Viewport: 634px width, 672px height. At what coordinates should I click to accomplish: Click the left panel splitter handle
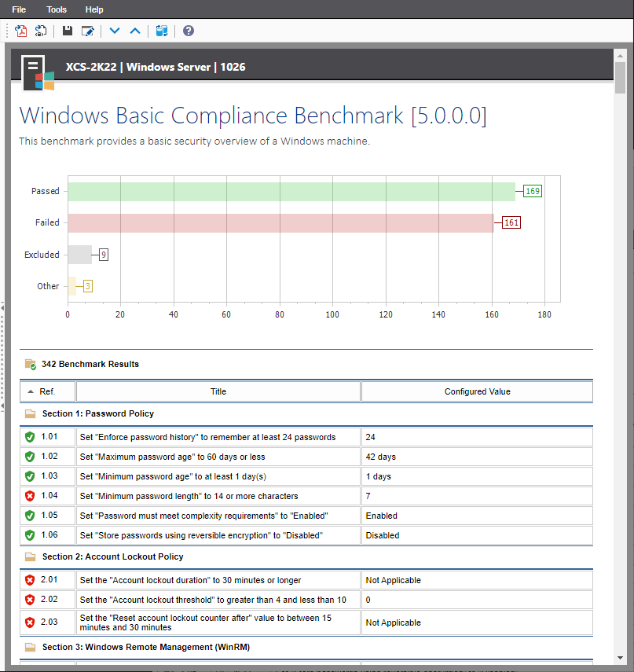coord(2,356)
